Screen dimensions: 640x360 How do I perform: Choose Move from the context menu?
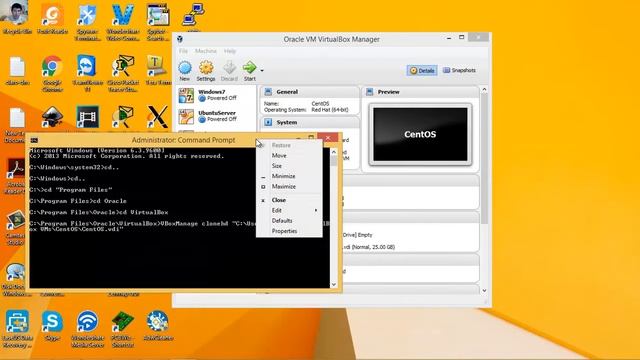click(289, 156)
